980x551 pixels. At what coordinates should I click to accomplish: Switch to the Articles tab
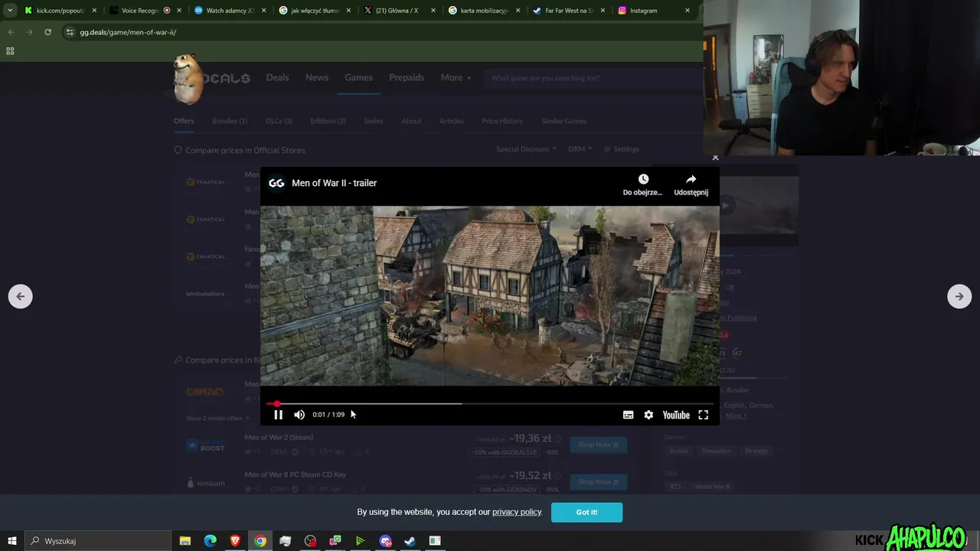[x=452, y=121]
